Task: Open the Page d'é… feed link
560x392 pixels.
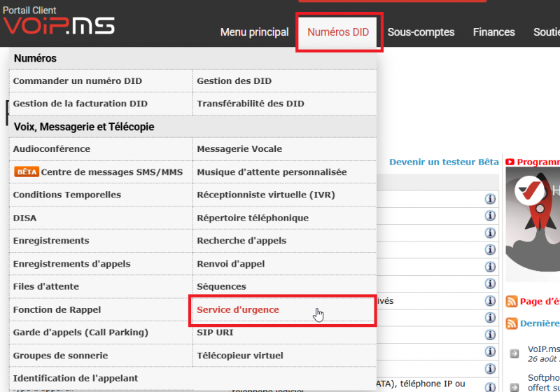Action: (x=540, y=302)
